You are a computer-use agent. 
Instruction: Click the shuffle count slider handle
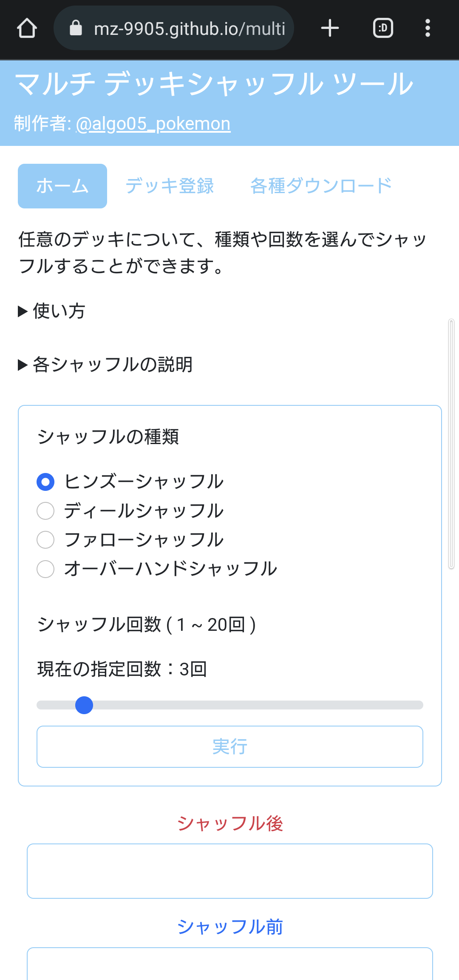coord(84,705)
